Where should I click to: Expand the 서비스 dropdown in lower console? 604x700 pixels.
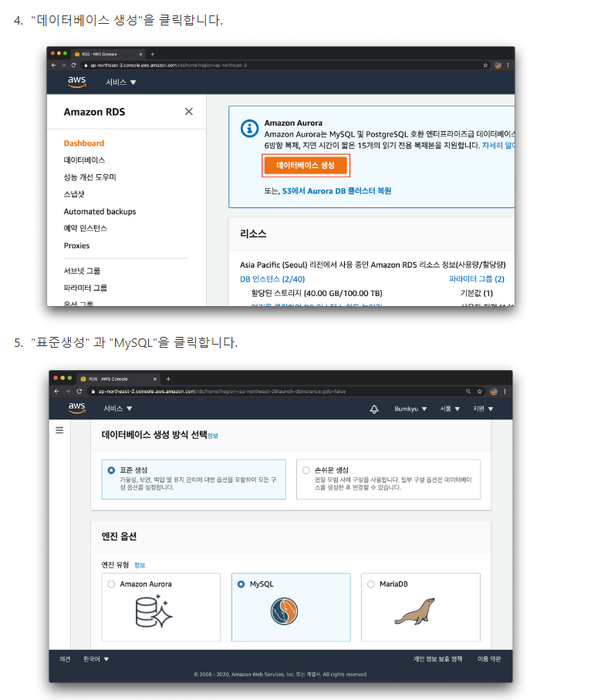pyautogui.click(x=118, y=409)
